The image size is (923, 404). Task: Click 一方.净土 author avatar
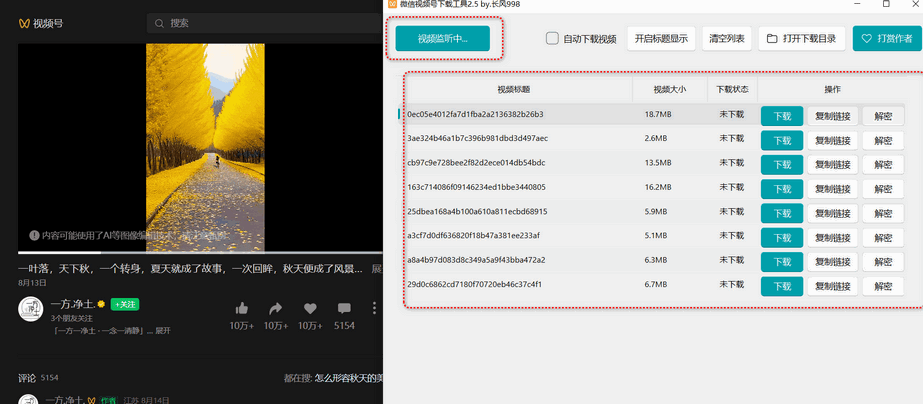(31, 309)
